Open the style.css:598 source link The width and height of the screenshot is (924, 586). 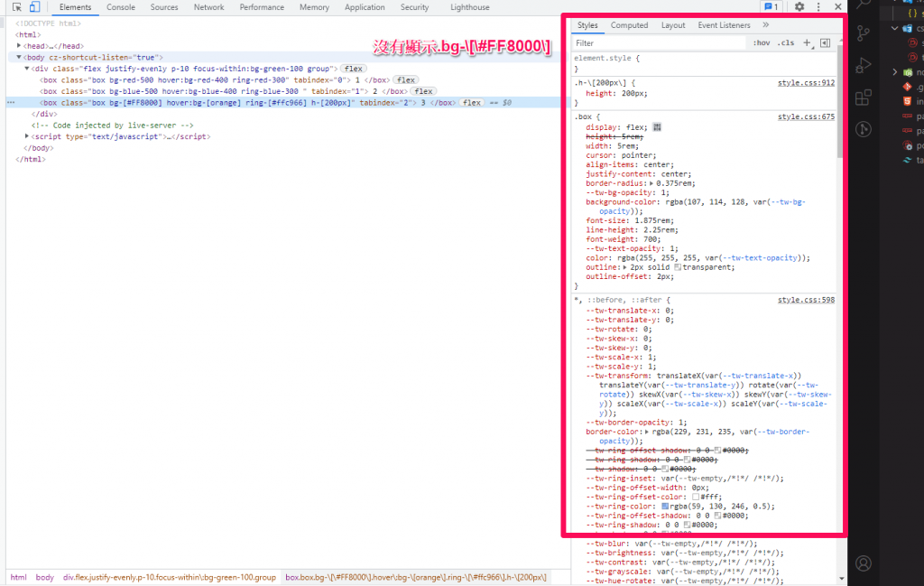[806, 300]
